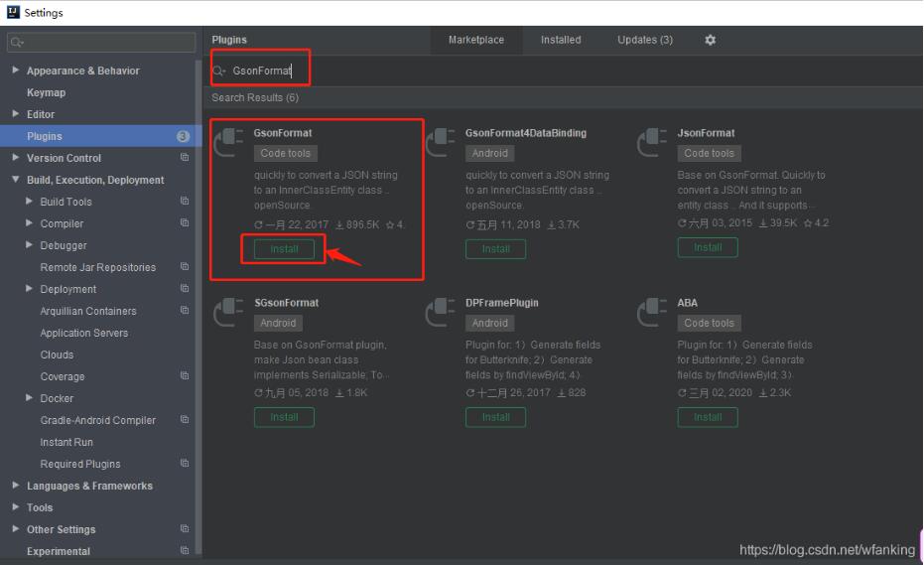Install the GsonFormat4DataBinding plugin

pyautogui.click(x=495, y=249)
